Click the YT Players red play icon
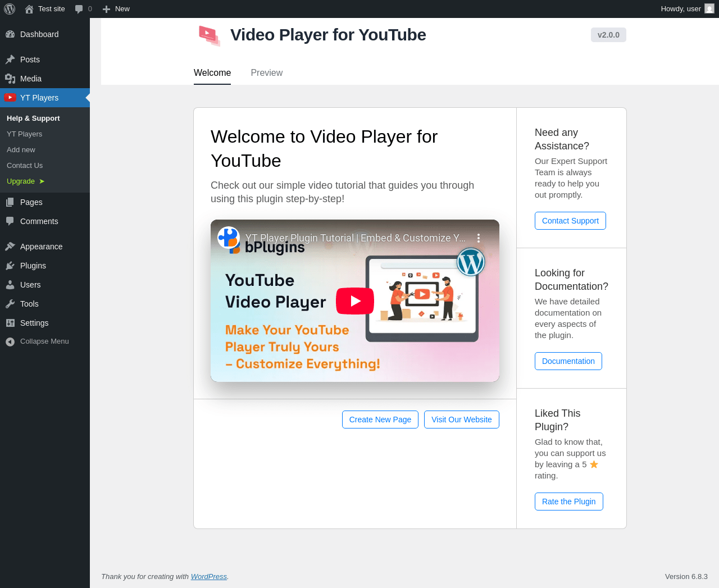Screen dimensions: 719x588 click(10, 98)
